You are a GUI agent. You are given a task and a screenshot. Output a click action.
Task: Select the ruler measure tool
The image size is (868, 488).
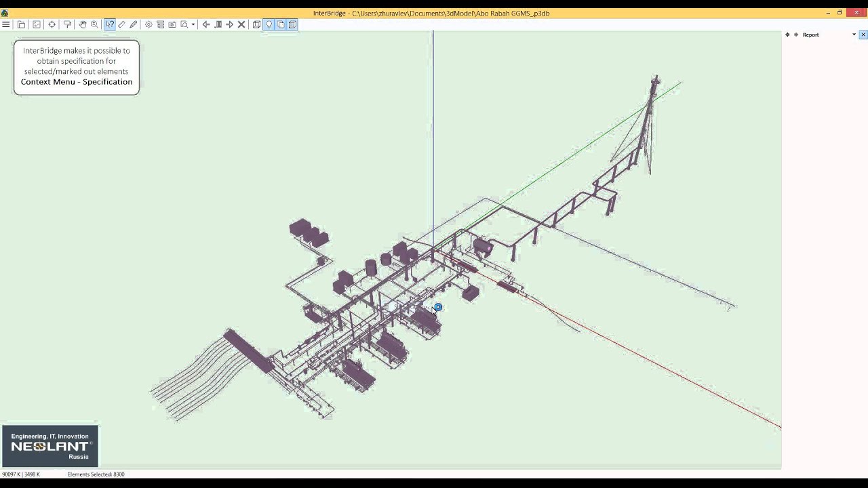(121, 24)
